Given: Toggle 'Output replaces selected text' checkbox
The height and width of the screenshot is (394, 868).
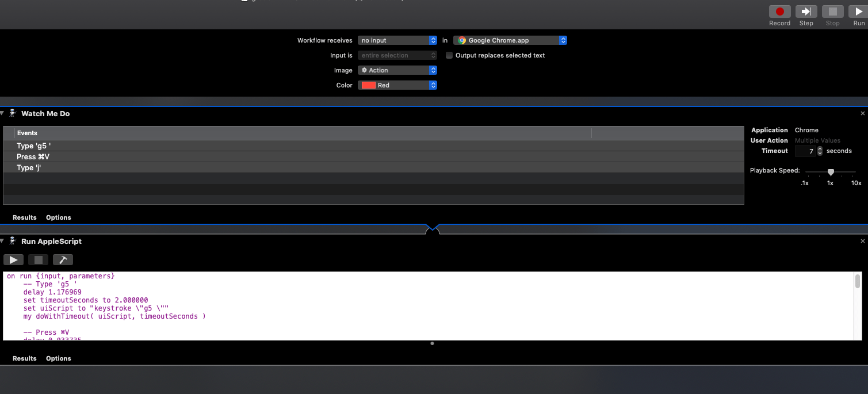Looking at the screenshot, I should coord(449,55).
